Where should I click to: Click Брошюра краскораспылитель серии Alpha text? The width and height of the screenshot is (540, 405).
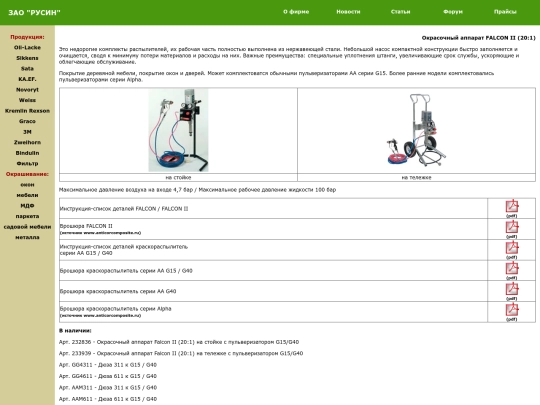click(115, 309)
